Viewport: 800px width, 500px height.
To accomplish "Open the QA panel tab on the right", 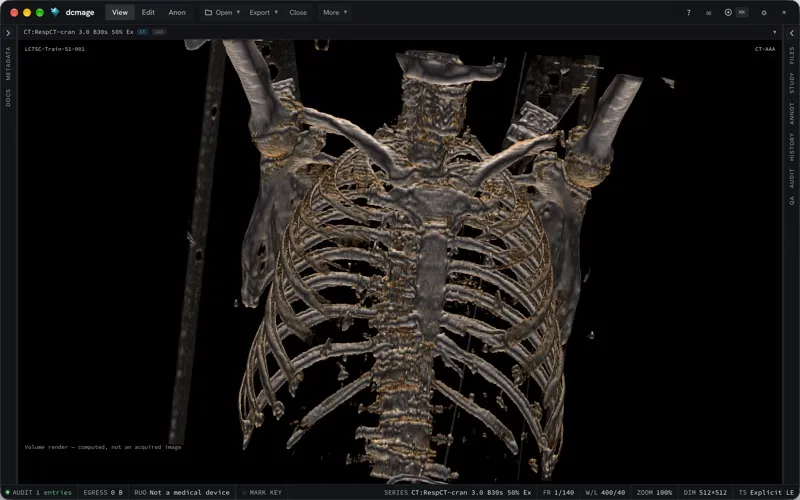I will tap(792, 201).
